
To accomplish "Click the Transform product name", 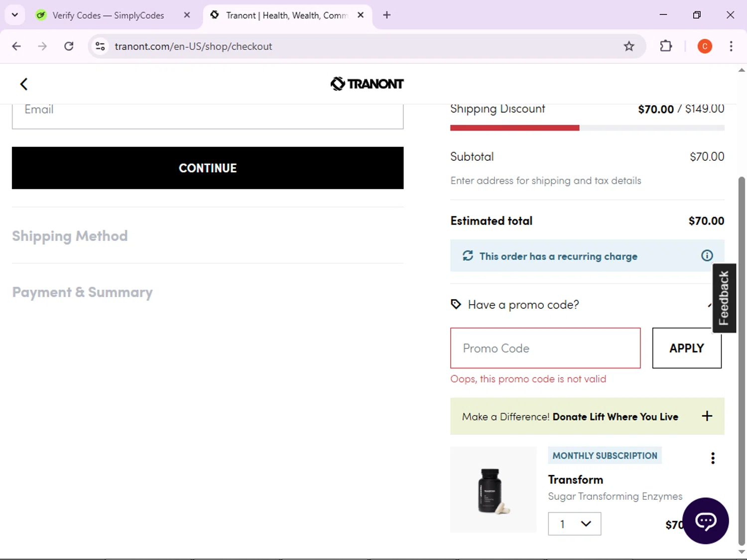I will tap(575, 479).
